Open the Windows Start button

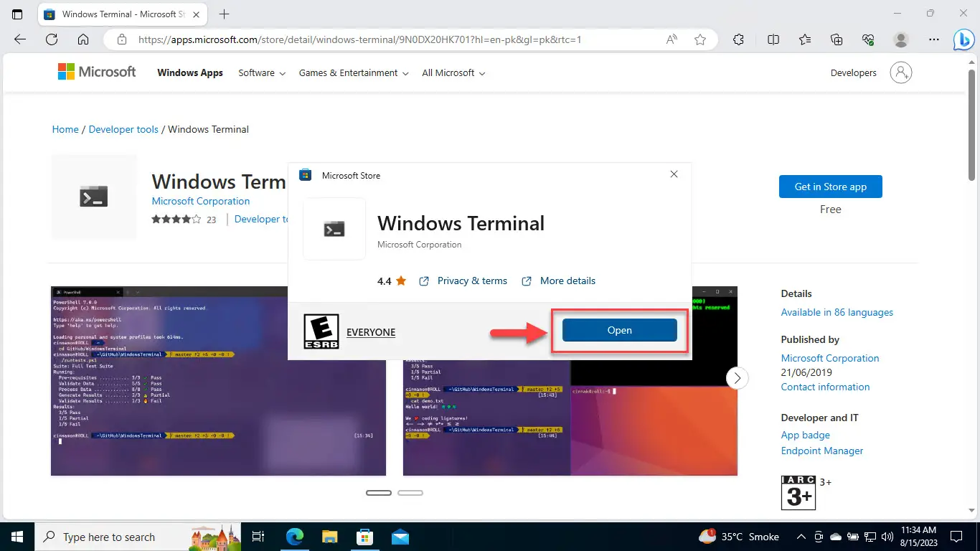17,537
